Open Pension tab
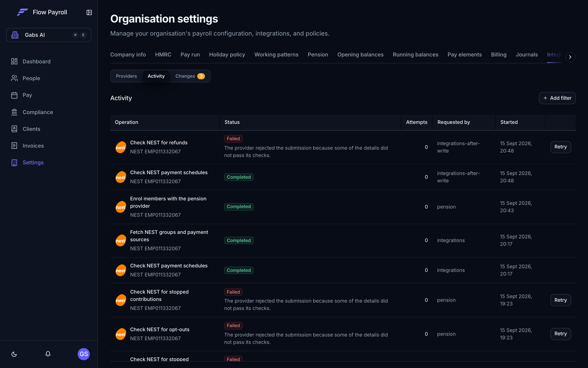 318,55
